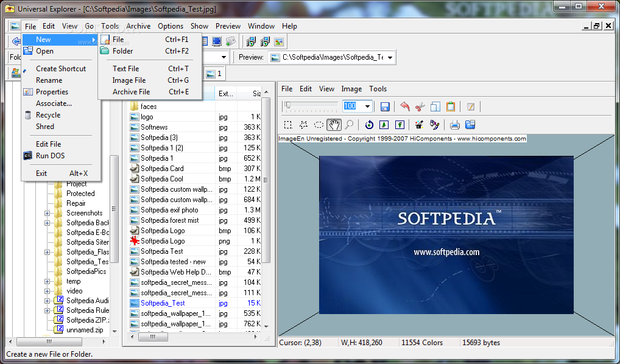The height and width of the screenshot is (364, 620).
Task: Expand the video folder in tree
Action: point(47,291)
